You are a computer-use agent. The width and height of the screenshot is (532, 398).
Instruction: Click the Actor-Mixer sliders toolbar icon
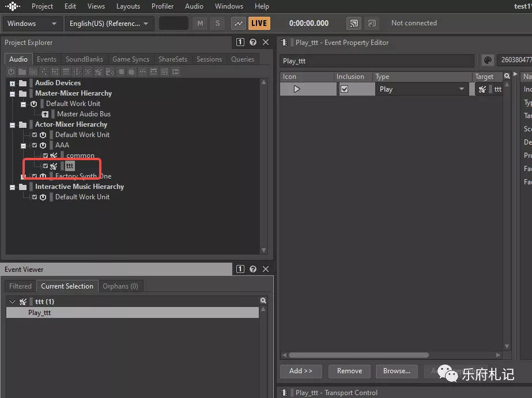(x=44, y=71)
